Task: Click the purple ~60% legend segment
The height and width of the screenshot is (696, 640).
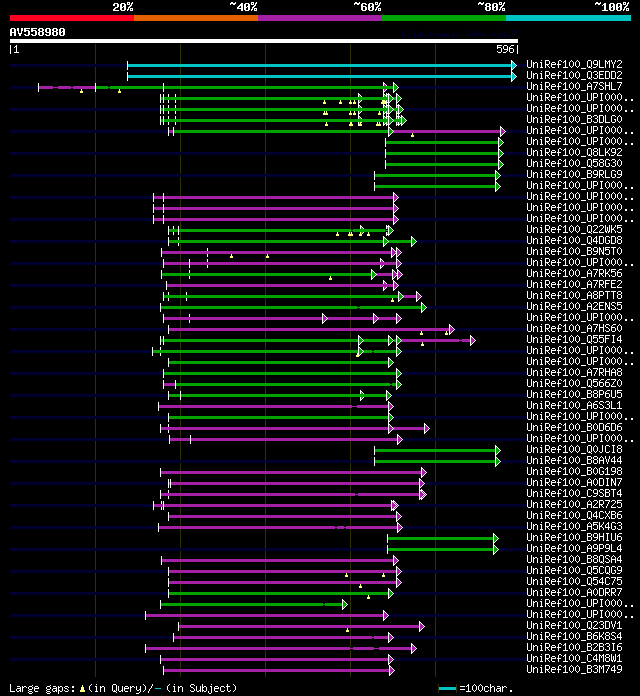Action: pyautogui.click(x=320, y=18)
